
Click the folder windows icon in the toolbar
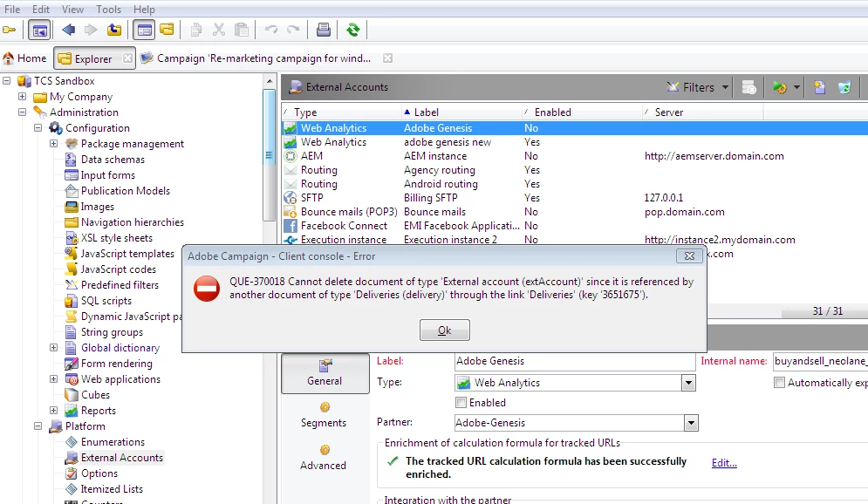point(167,30)
